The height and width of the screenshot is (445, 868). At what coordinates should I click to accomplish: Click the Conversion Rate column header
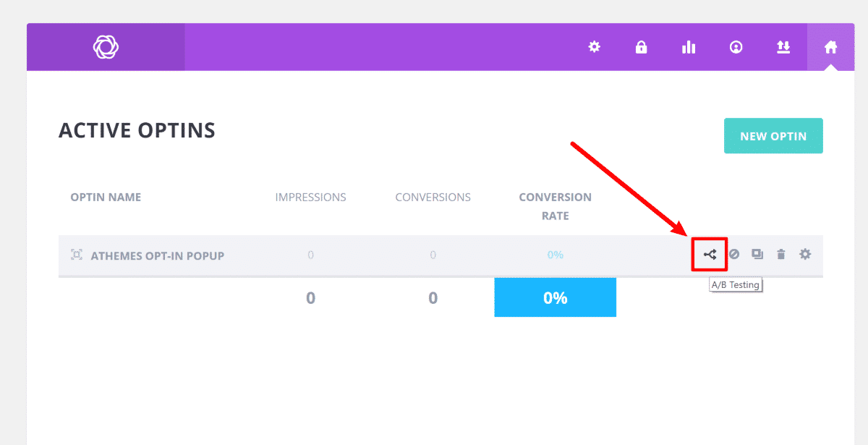555,206
